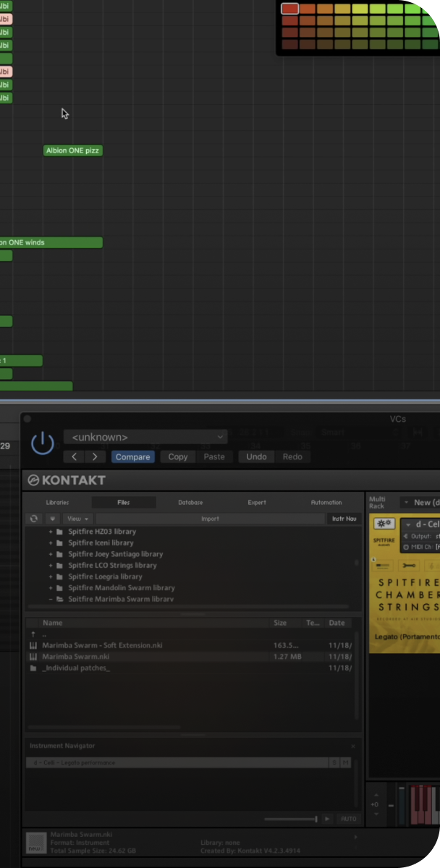440x868 pixels.
Task: Toggle the Instr Nav button
Action: click(x=344, y=519)
